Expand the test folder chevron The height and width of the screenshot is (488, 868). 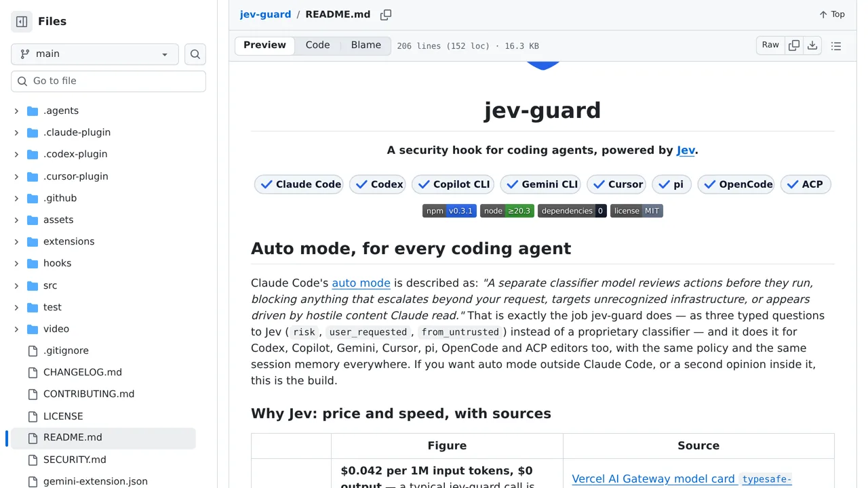[x=16, y=307]
